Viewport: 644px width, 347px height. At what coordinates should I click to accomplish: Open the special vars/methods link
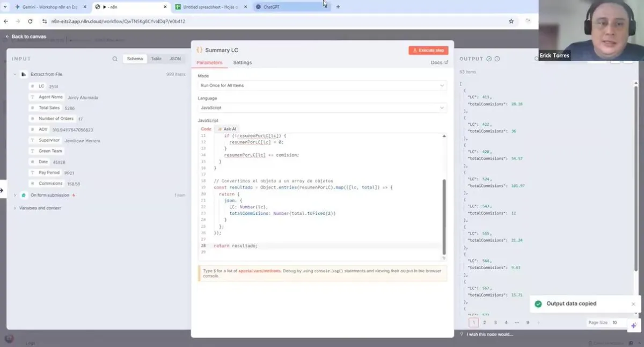pos(259,271)
